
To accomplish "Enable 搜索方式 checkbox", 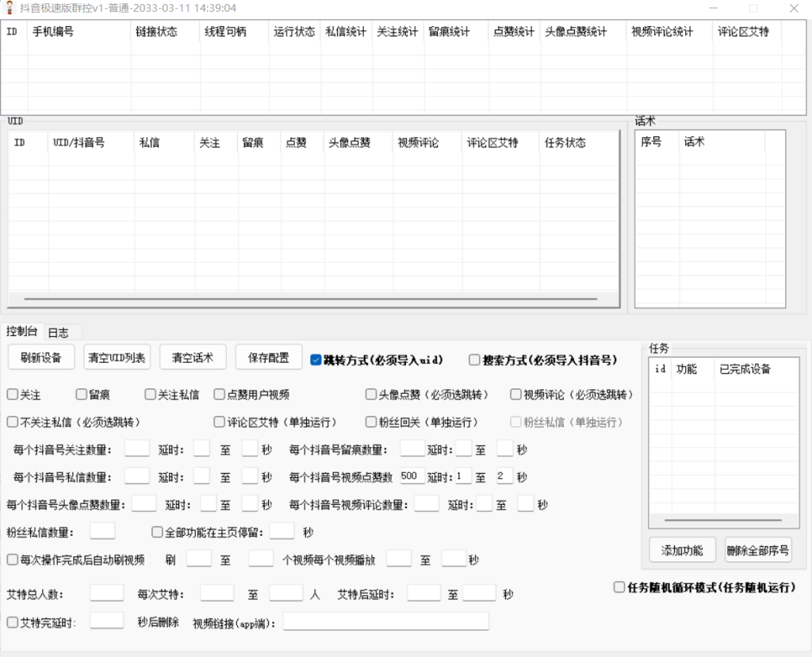I will [474, 360].
